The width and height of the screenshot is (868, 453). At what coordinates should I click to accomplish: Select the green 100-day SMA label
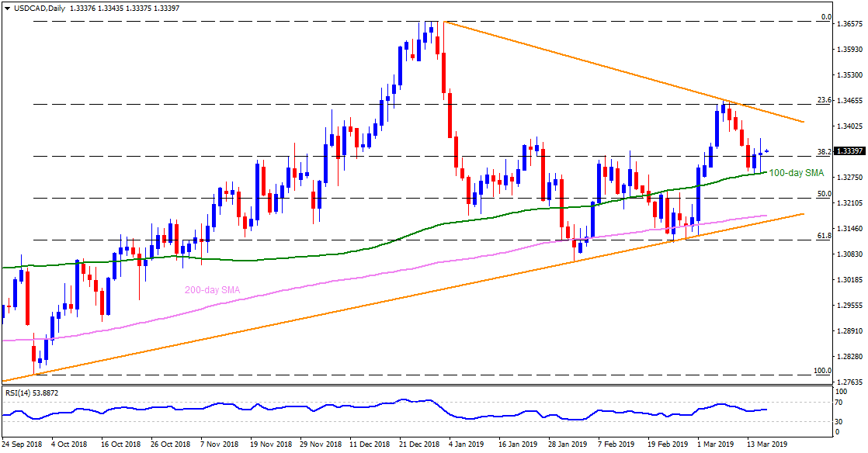[x=797, y=173]
